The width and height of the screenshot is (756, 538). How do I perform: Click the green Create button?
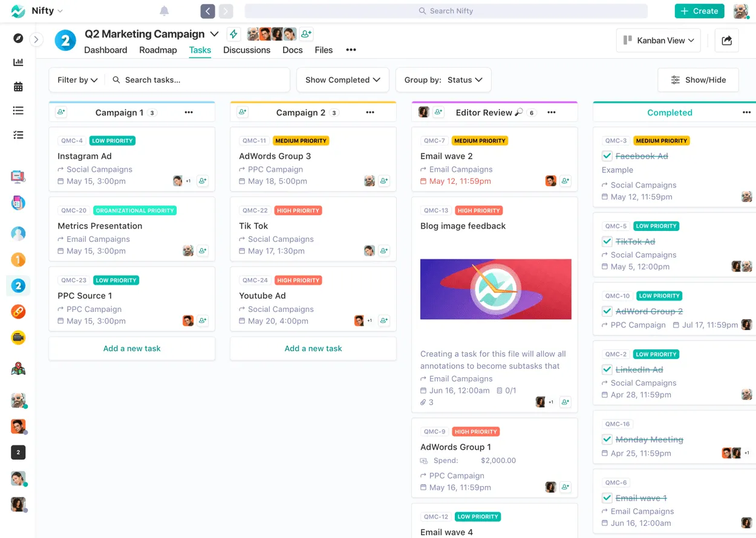tap(699, 10)
